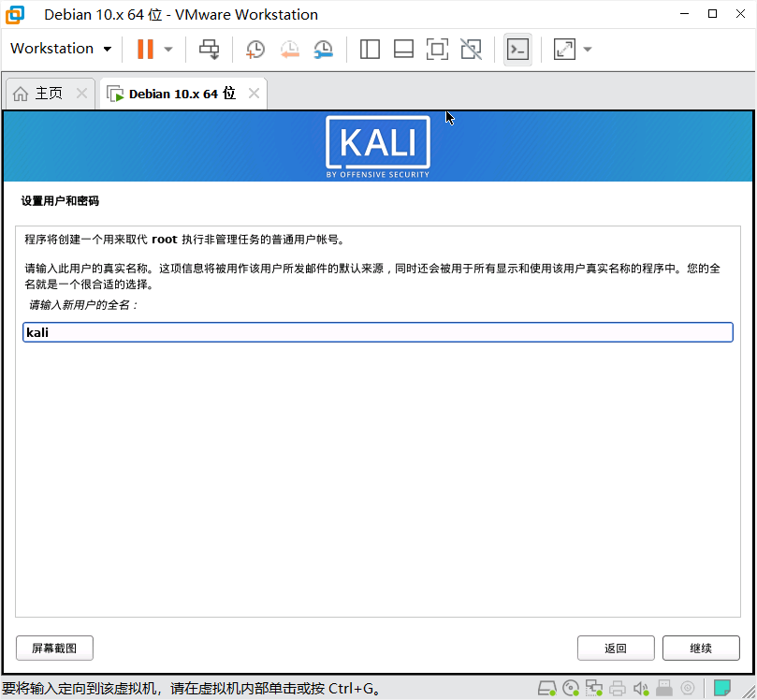Click the 屏幕截图 screenshot button

54,648
